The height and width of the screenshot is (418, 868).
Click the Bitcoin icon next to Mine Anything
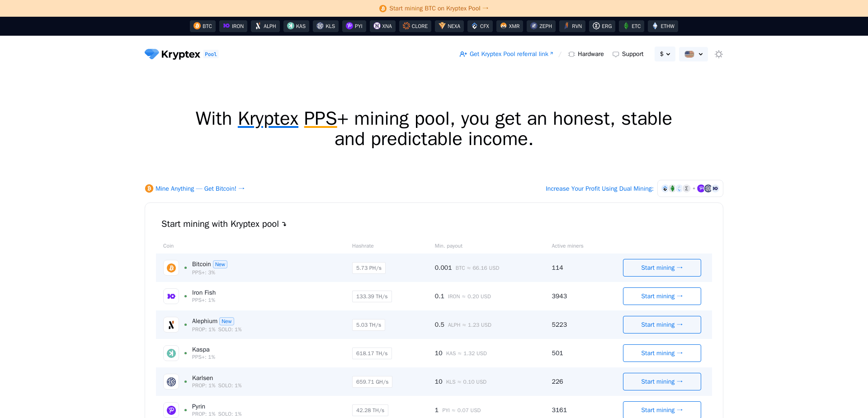[149, 188]
